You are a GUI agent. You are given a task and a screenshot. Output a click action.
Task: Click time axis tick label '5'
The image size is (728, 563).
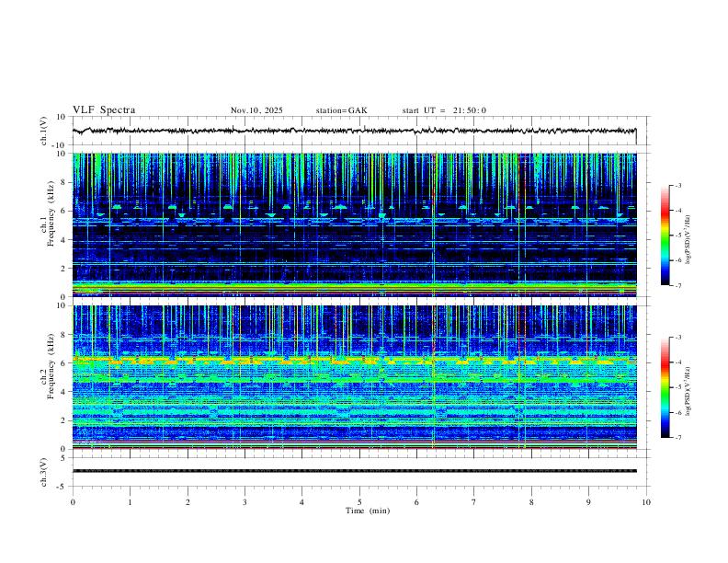coord(359,502)
